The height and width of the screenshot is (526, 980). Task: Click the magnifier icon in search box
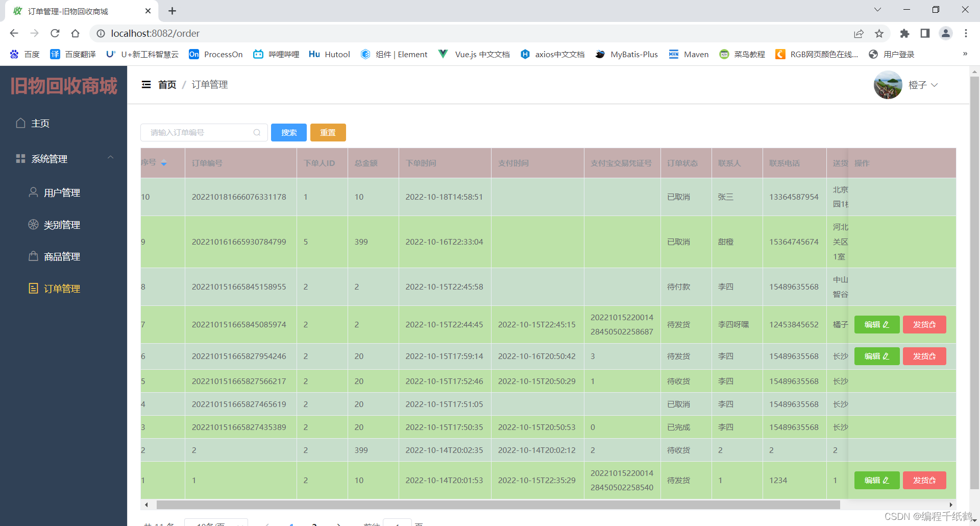click(257, 132)
